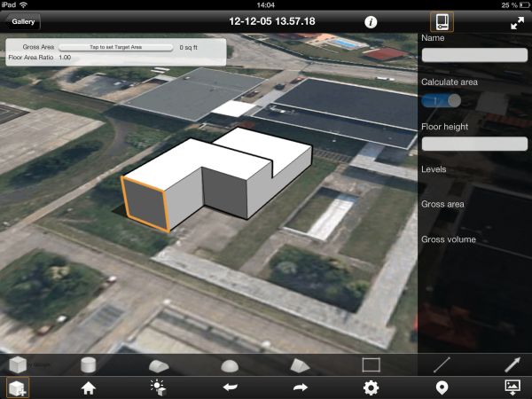Export the image with the download icon
The height and width of the screenshot is (399, 532).
click(x=512, y=387)
